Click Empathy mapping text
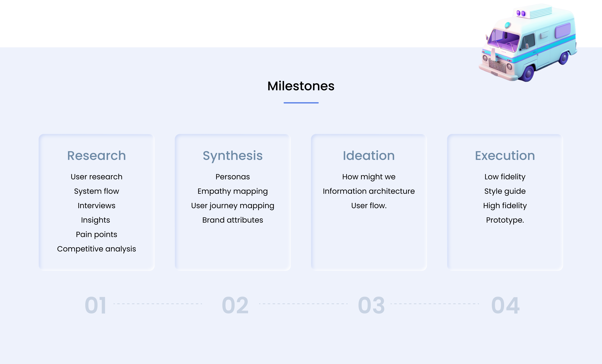This screenshot has width=602, height=364. pyautogui.click(x=233, y=191)
